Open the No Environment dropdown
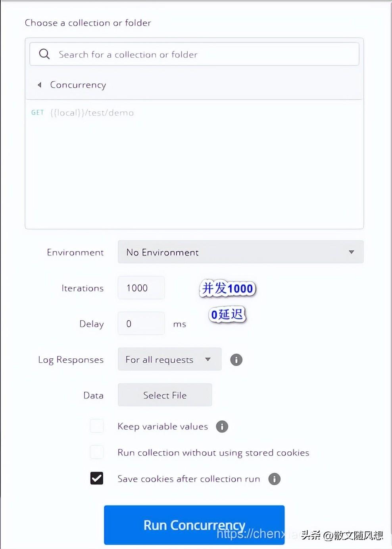392x549 pixels. click(x=240, y=252)
